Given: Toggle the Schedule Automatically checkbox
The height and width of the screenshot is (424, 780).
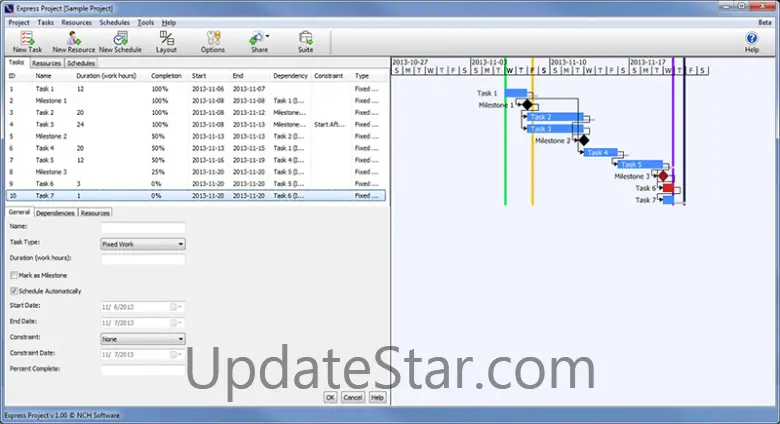Looking at the screenshot, I should 14,291.
